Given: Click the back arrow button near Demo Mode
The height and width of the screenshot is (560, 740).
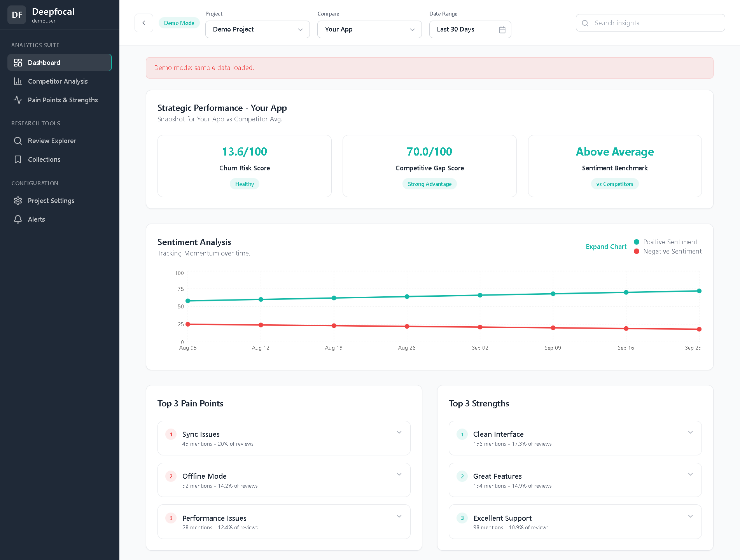Looking at the screenshot, I should click(143, 23).
